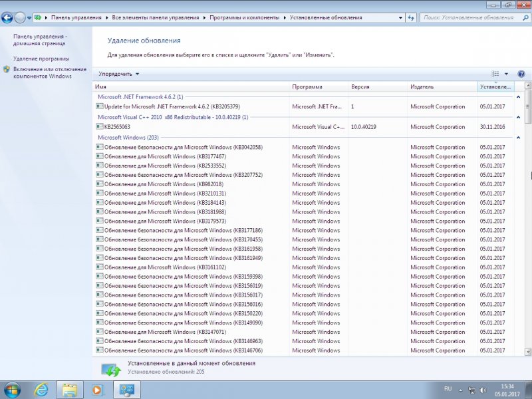Select security update KB3161949
This screenshot has height=399, width=532.
click(304, 258)
